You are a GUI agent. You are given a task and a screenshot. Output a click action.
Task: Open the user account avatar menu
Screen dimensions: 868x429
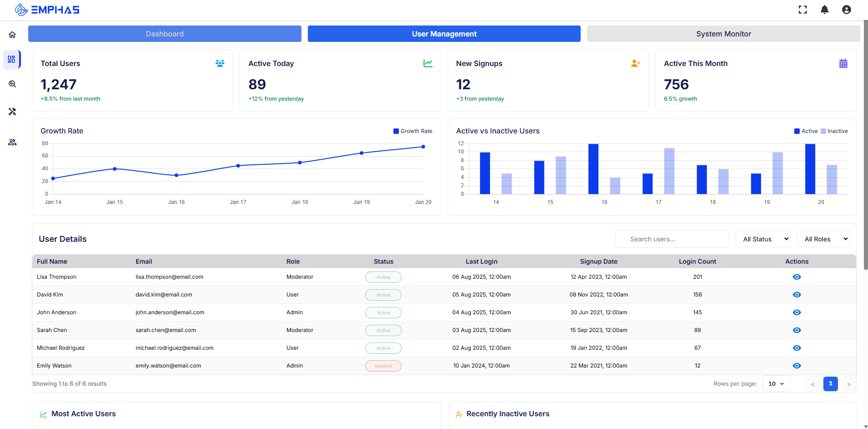847,10
